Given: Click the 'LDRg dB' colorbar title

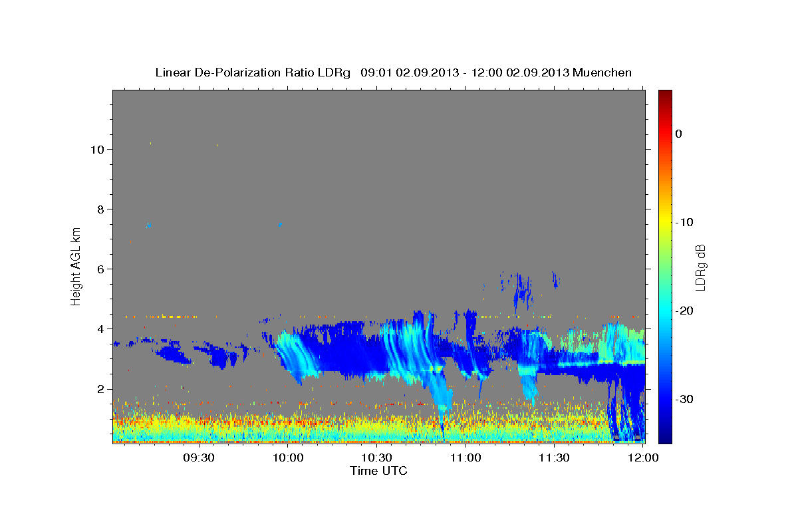Looking at the screenshot, I should coord(700,266).
